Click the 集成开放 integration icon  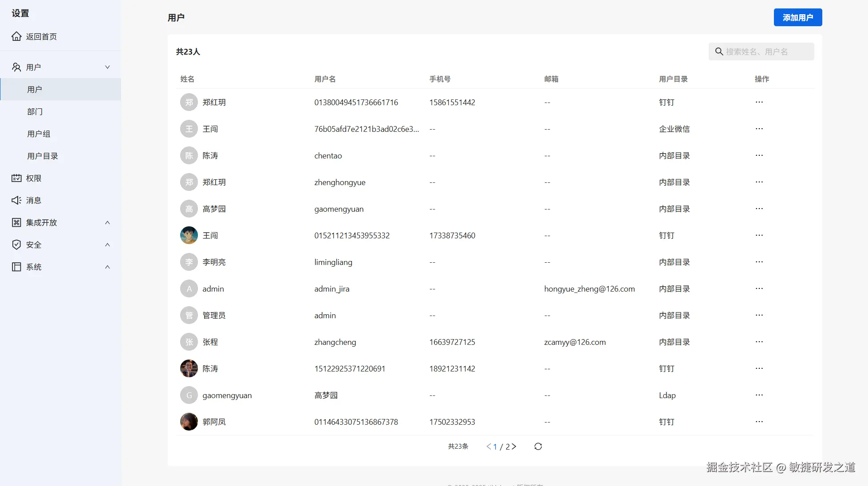[x=16, y=222]
